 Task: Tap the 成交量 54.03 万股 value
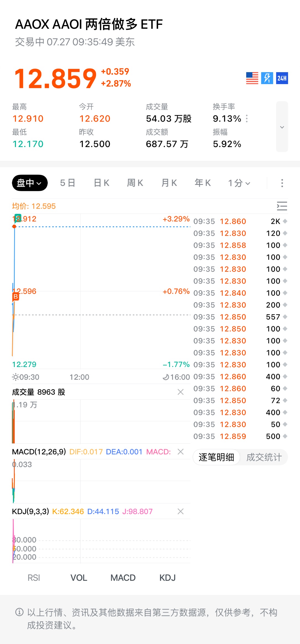[169, 119]
